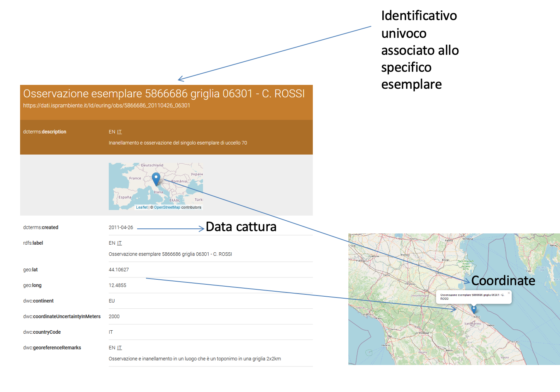Click the blue marker pin on small map
Image resolution: width=560 pixels, height=392 pixels.
(156, 179)
